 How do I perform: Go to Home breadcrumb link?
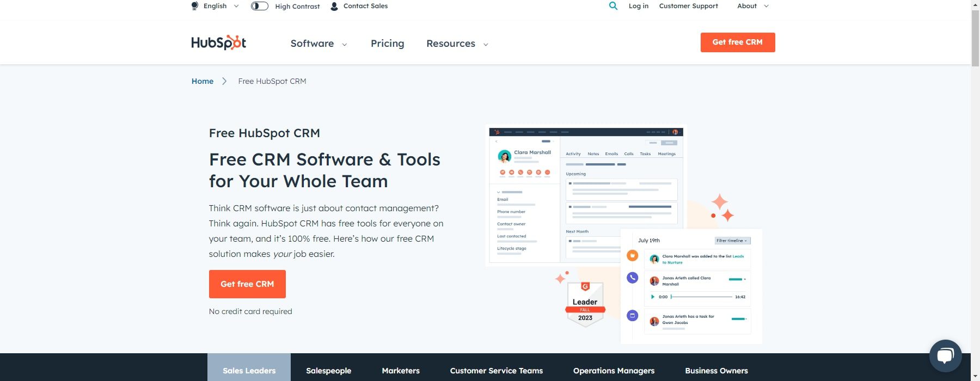pyautogui.click(x=203, y=81)
